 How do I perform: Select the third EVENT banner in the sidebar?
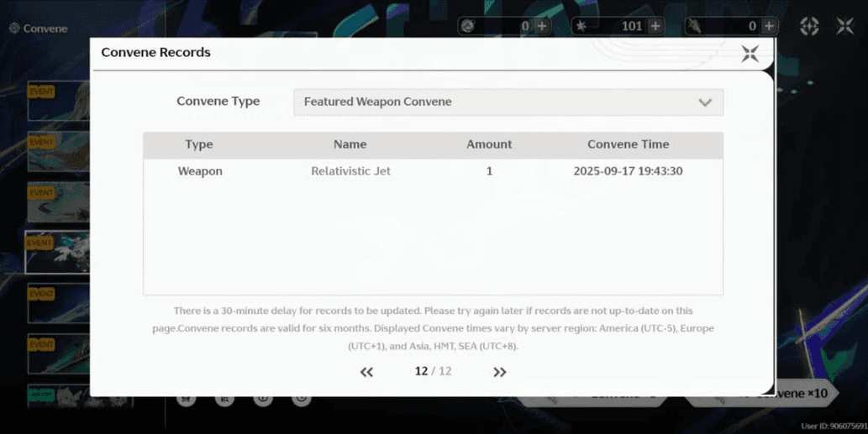click(57, 202)
